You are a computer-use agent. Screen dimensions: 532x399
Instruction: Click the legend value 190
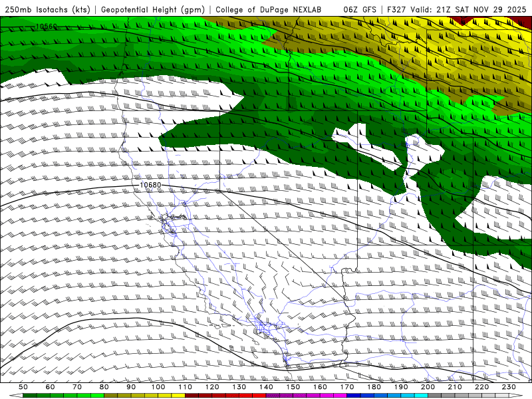tap(401, 387)
